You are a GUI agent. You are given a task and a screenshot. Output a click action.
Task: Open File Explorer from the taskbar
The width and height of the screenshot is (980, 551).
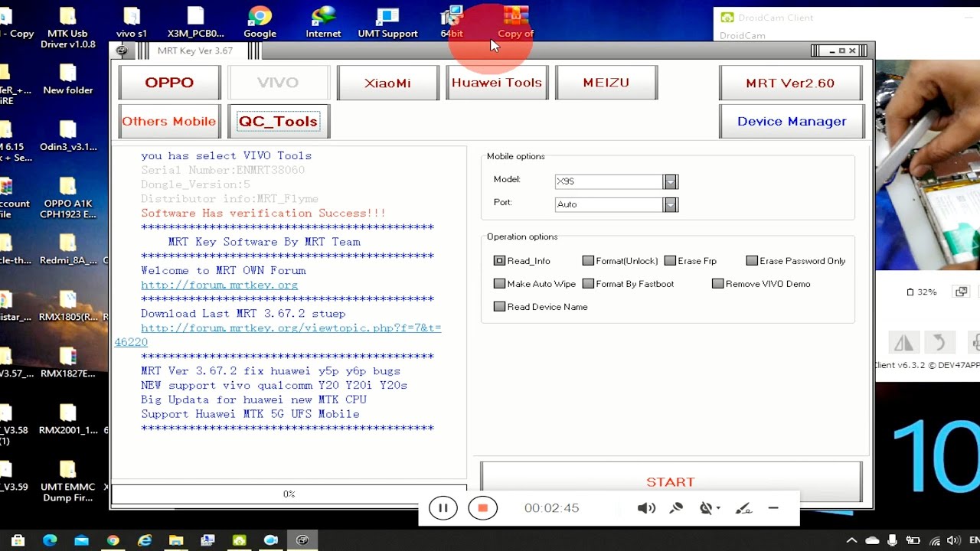click(x=176, y=540)
